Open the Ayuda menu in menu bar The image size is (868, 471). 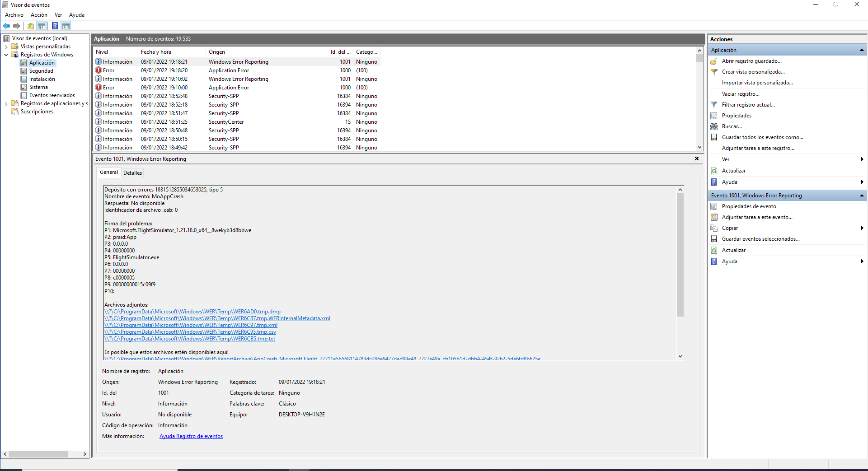click(77, 15)
